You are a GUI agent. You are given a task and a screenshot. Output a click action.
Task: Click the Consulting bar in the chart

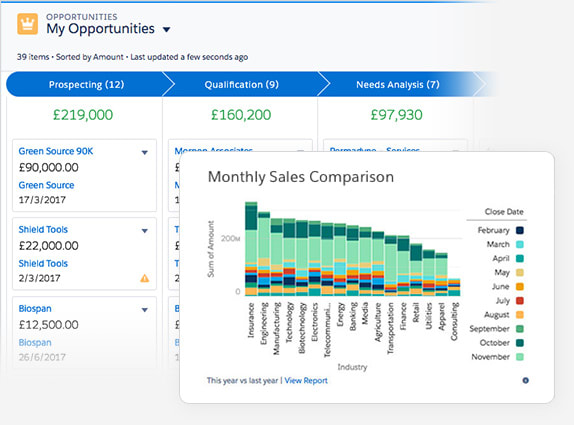(x=454, y=287)
